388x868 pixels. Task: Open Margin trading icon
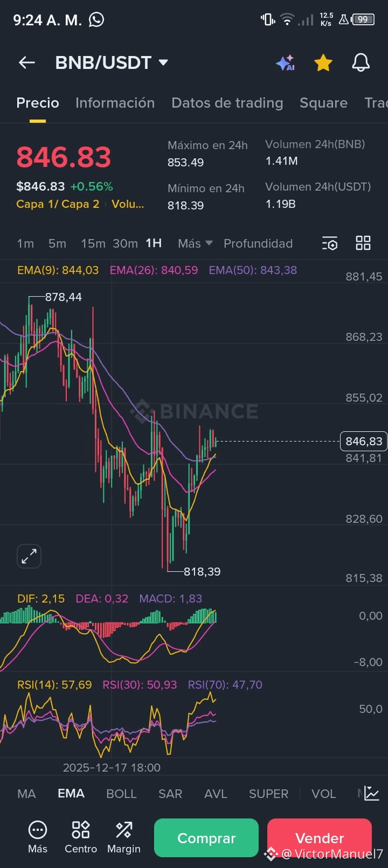[x=124, y=837]
